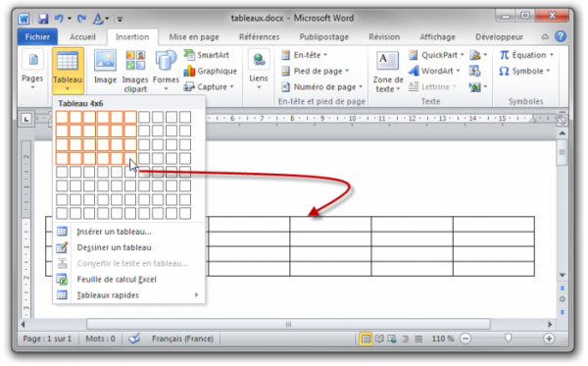This screenshot has height=366, width=588.
Task: Click the Mots : 0 word count
Action: point(100,339)
